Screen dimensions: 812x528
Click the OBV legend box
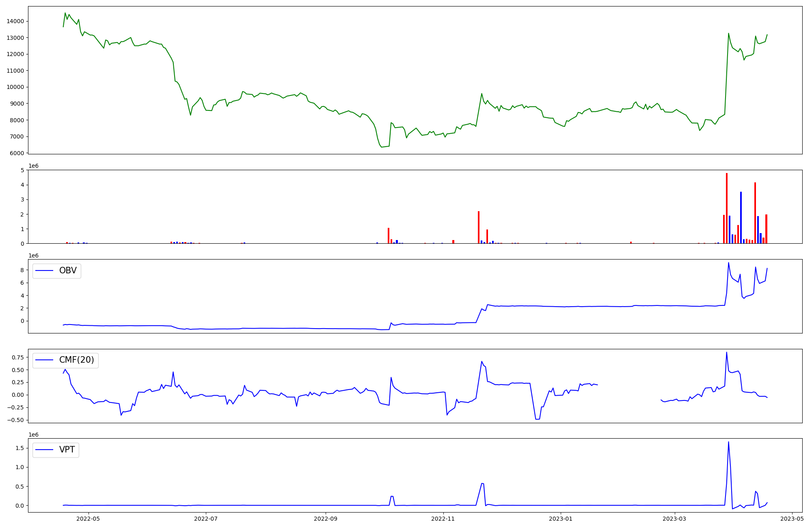click(x=57, y=271)
